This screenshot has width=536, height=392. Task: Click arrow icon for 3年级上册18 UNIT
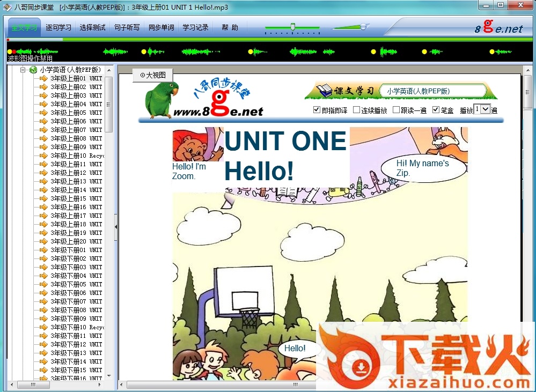click(43, 224)
